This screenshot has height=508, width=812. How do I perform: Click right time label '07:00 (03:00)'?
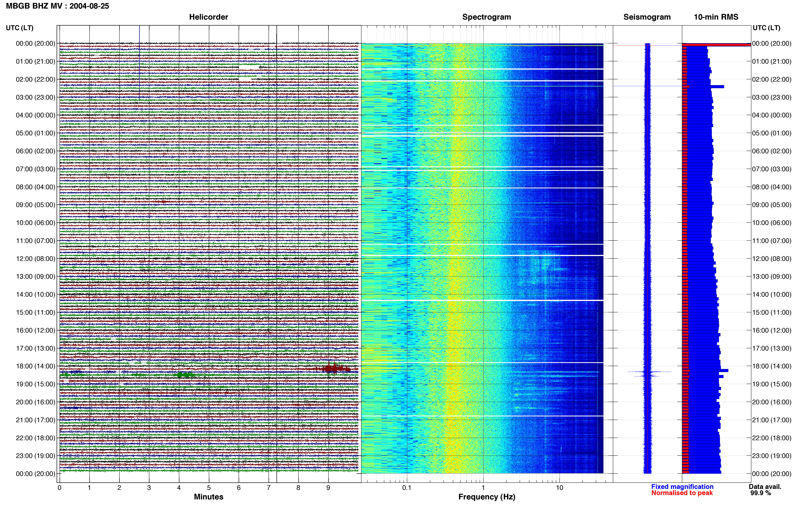coord(772,169)
